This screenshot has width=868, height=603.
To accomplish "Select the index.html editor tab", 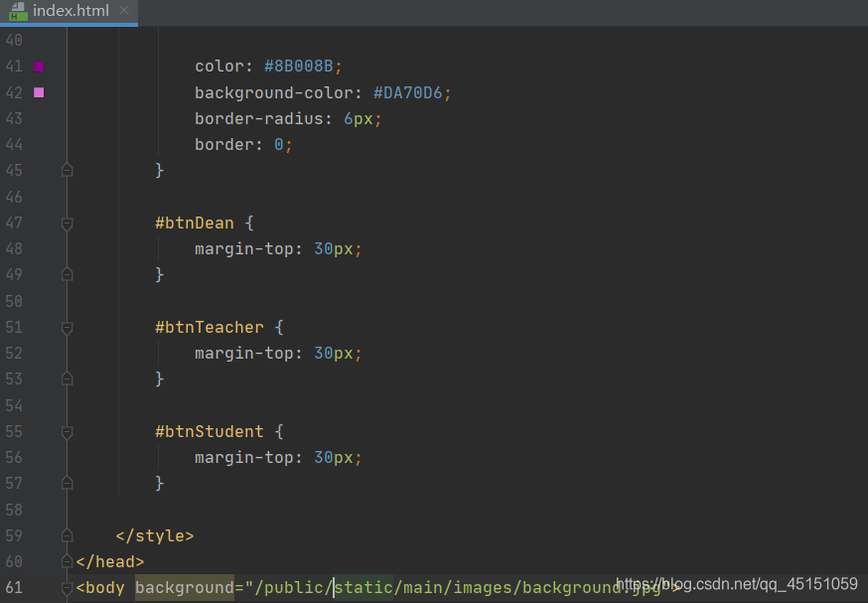I will pos(70,11).
